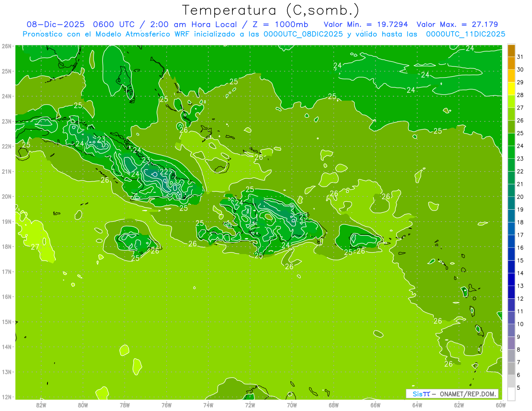The image size is (532, 411).
Task: Select "Valor Max. = 27.179" text
Action: pyautogui.click(x=458, y=24)
